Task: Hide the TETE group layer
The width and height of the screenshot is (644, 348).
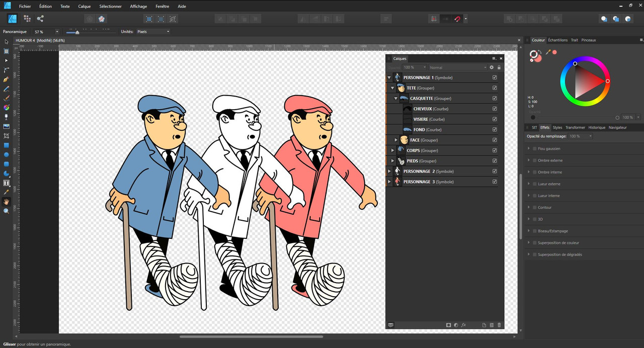Action: point(495,88)
